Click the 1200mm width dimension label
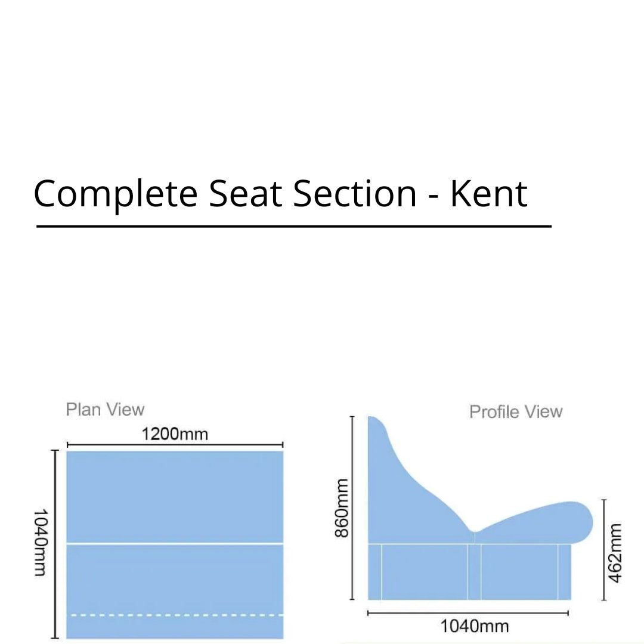 point(175,434)
